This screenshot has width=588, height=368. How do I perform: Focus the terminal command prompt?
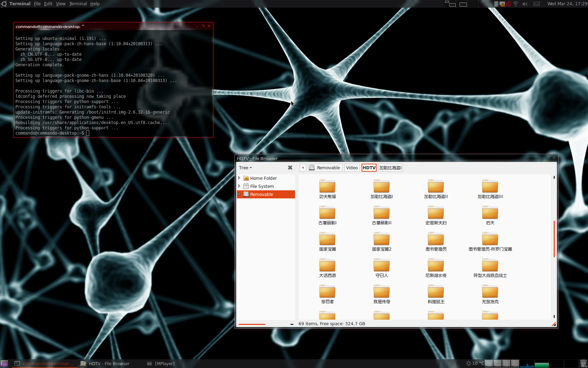[x=87, y=133]
